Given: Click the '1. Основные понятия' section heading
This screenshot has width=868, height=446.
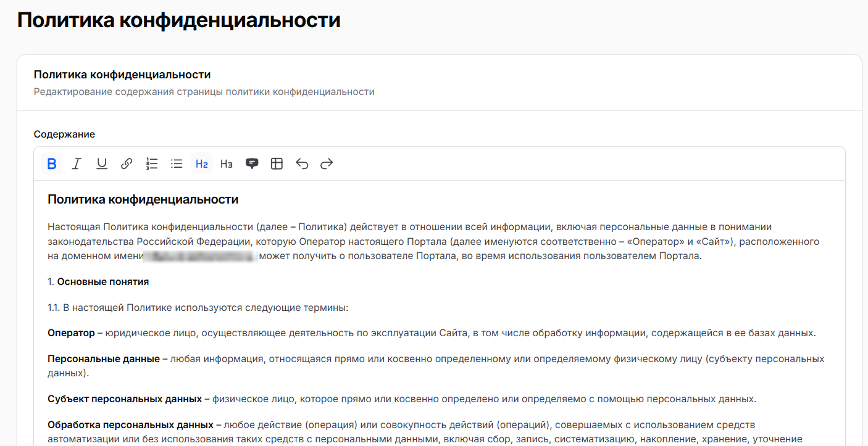Looking at the screenshot, I should pyautogui.click(x=98, y=282).
